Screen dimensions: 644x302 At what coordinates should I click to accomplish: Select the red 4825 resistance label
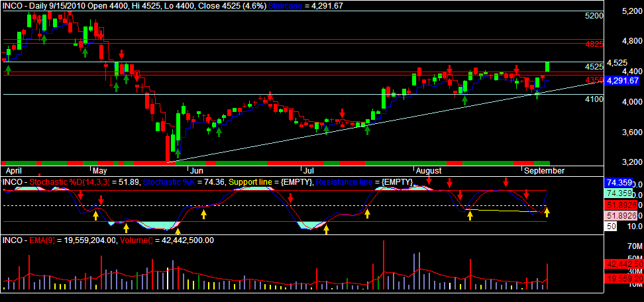point(594,44)
